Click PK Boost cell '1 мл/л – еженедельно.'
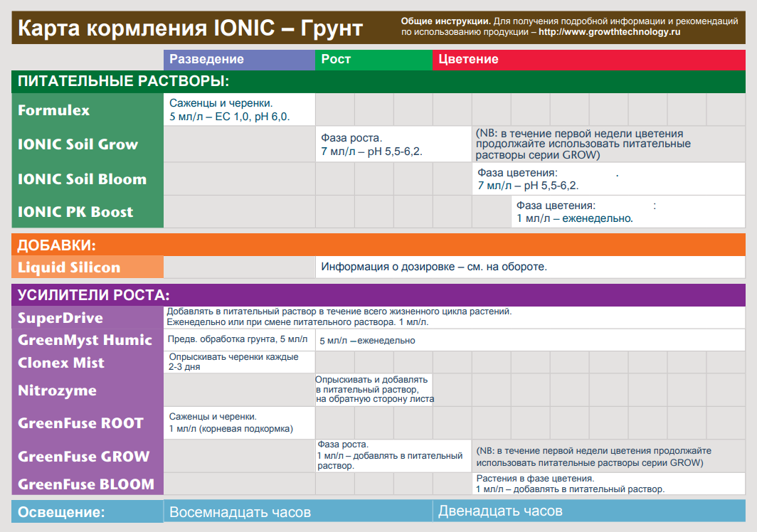The height and width of the screenshot is (532, 757). coord(628,212)
